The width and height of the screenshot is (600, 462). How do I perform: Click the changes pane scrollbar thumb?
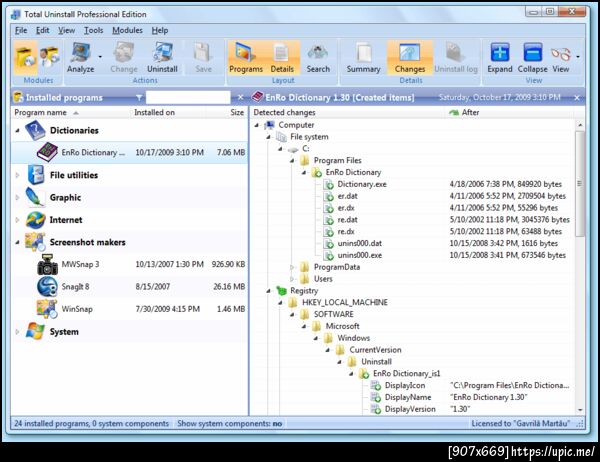(x=580, y=184)
